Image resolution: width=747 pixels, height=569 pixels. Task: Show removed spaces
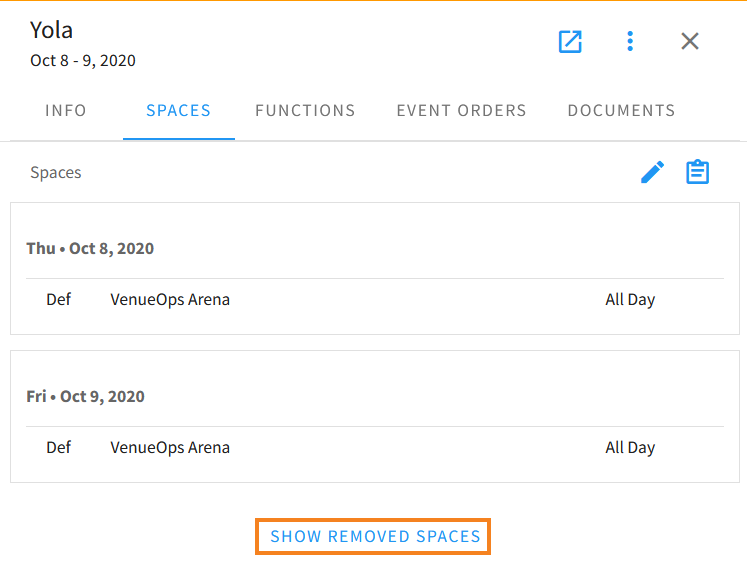click(375, 537)
